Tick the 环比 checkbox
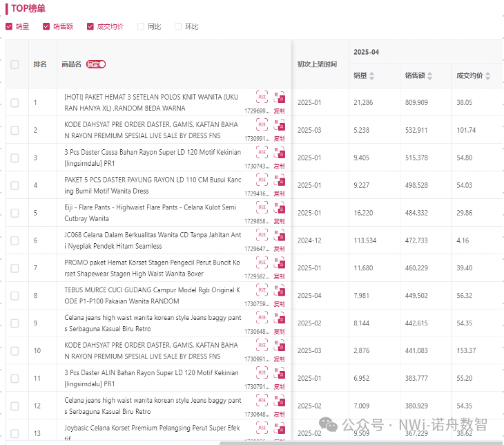This screenshot has height=445, width=504. pos(178,27)
